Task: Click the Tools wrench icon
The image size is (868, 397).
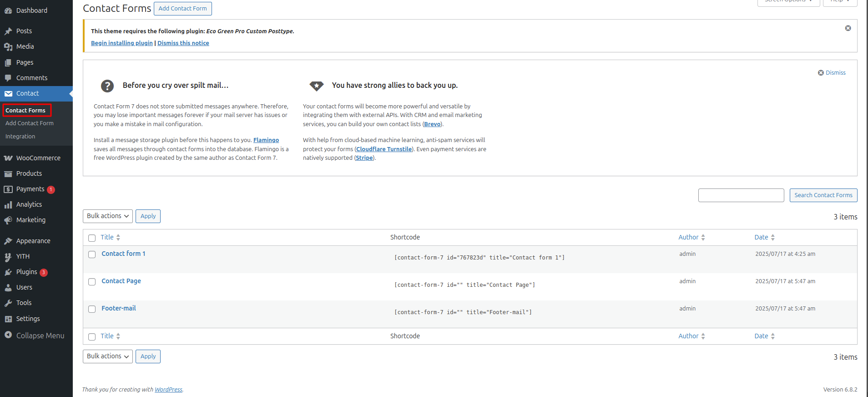Action: tap(8, 303)
